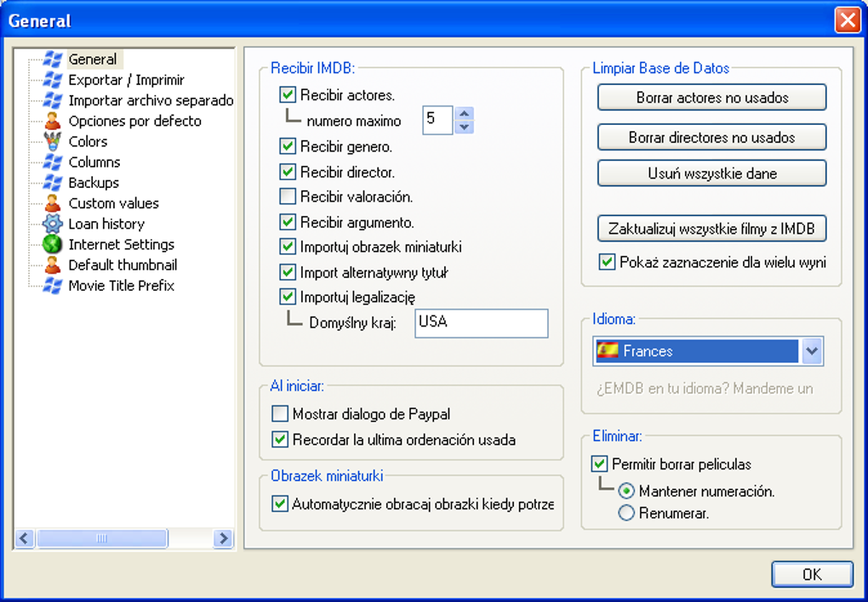Increase numero maximo with the up arrow
Screen dimensions: 868x602
click(465, 115)
